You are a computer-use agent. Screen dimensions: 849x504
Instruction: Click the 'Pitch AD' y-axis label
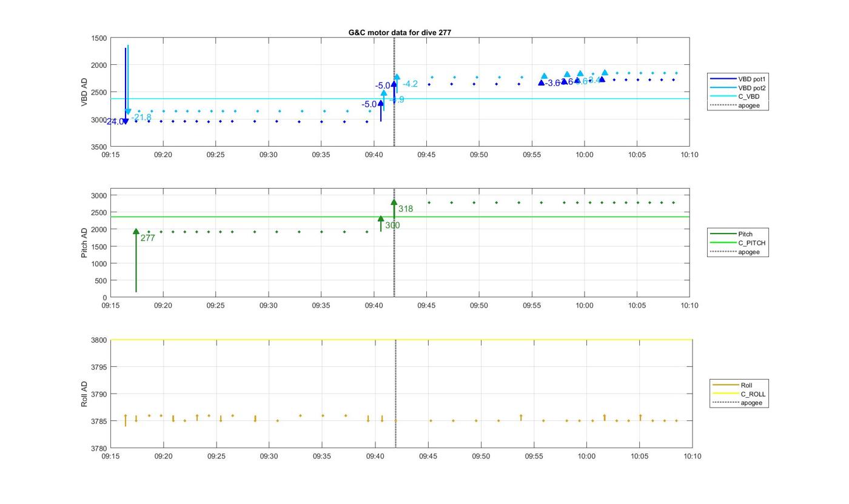point(84,243)
